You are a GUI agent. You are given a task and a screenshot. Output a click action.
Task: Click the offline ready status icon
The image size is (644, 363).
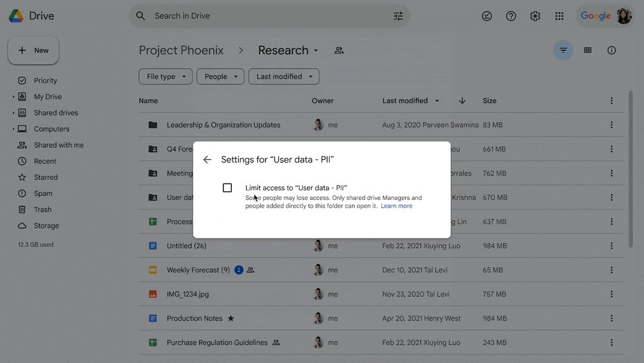(487, 16)
